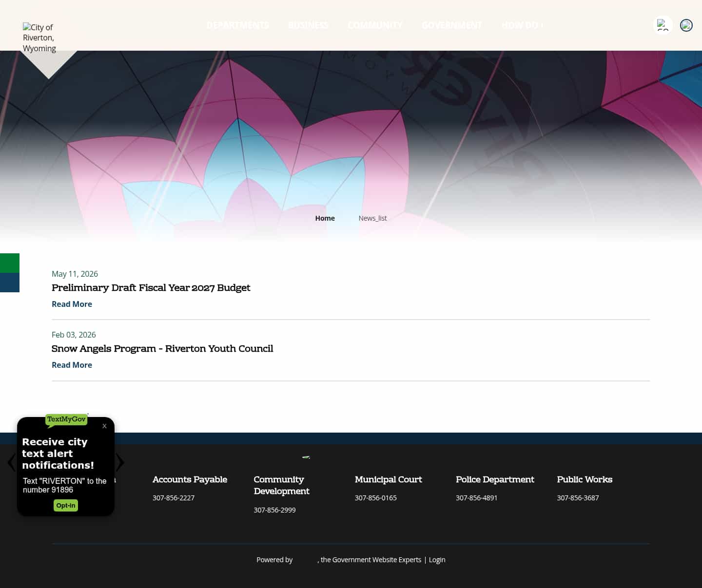Select the News_list breadcrumb
702x588 pixels.
pos(372,218)
